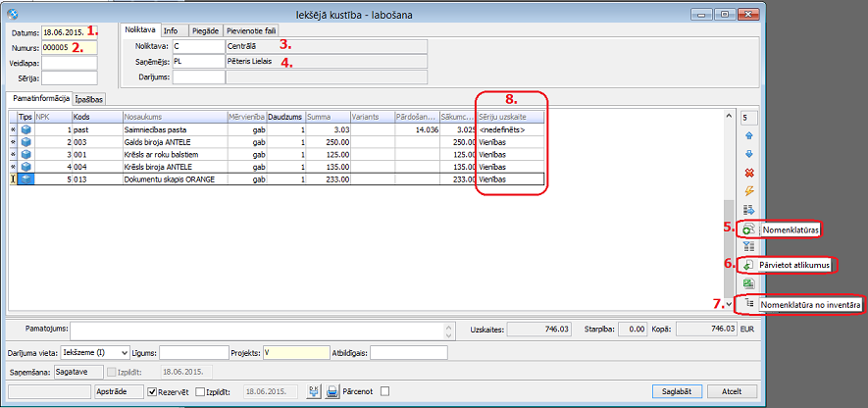Select the Saimniecības pasta cell

pos(175,130)
